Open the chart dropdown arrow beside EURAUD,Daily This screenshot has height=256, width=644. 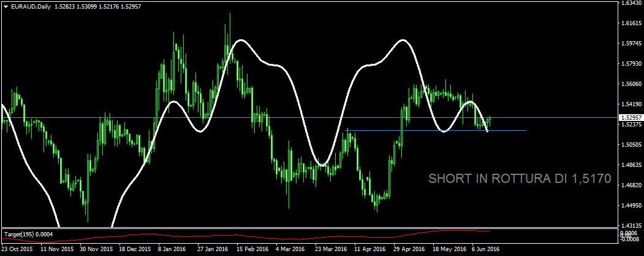click(x=6, y=6)
